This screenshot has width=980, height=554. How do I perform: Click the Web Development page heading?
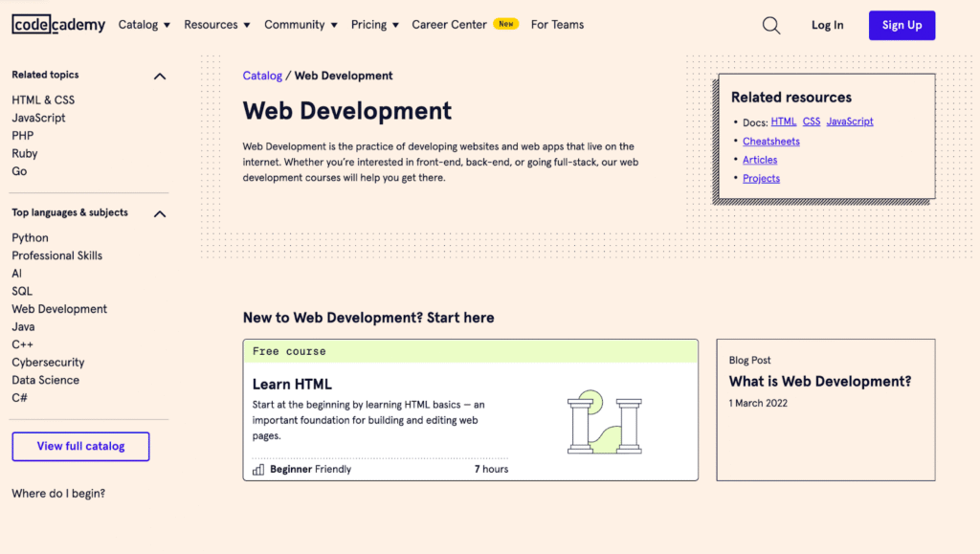pyautogui.click(x=346, y=111)
